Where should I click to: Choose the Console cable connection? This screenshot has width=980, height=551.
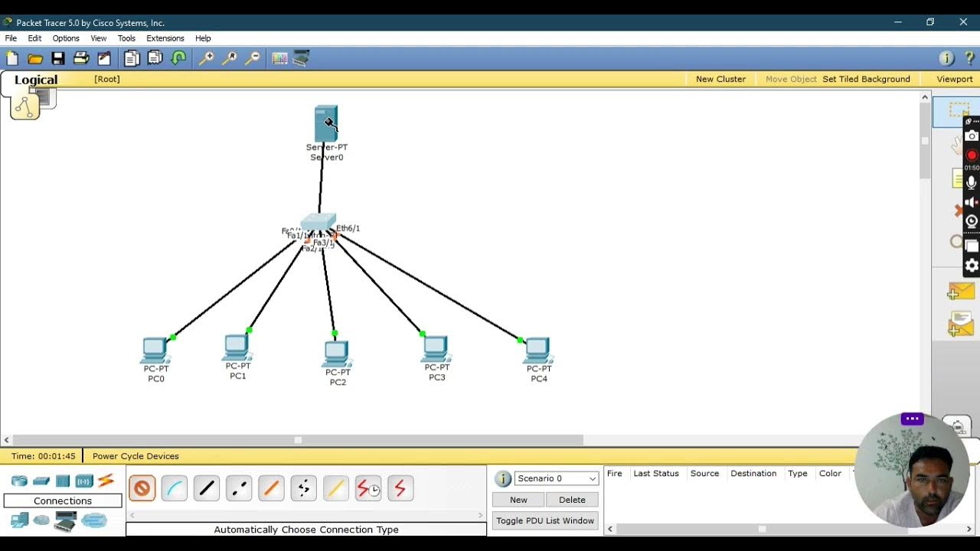point(175,488)
